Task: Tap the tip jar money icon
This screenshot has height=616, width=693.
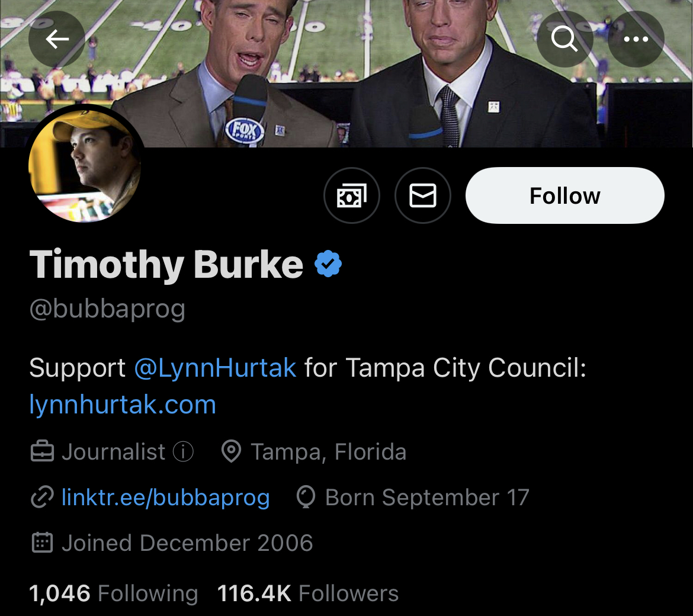Action: click(x=352, y=195)
